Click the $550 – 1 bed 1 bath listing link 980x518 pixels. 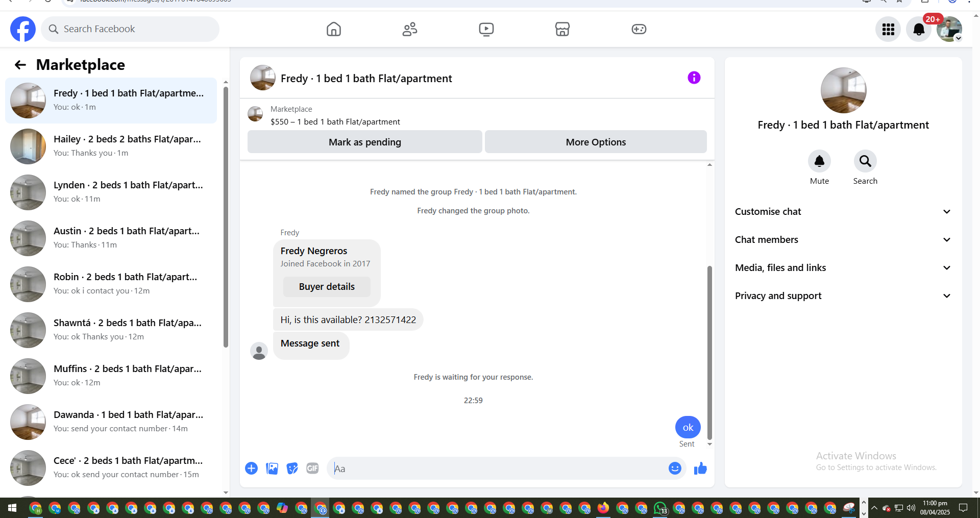[335, 121]
